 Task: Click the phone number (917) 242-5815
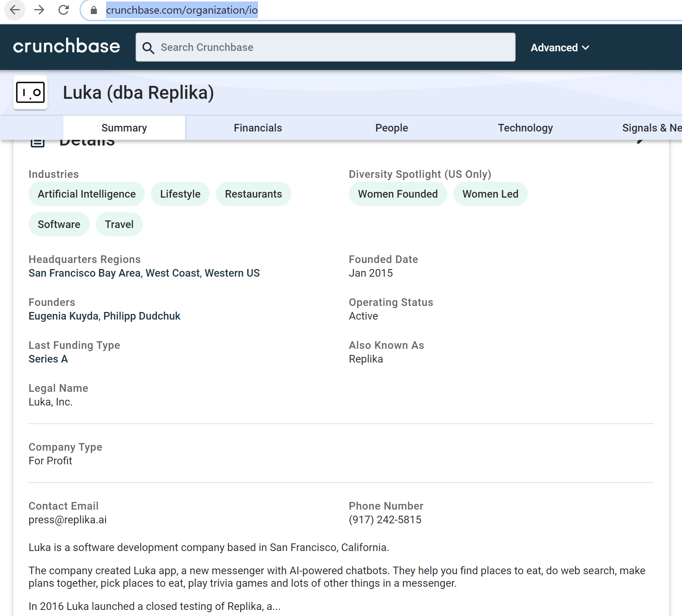(x=385, y=520)
